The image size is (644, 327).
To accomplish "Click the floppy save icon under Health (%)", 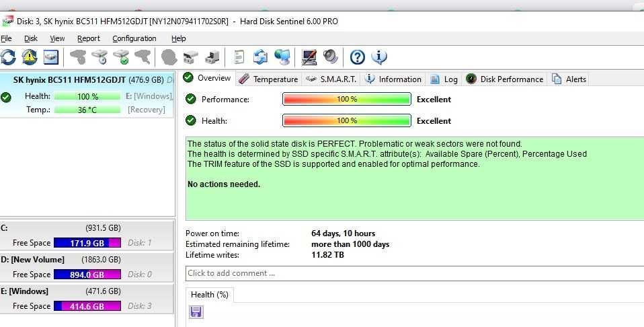I will coord(196,312).
